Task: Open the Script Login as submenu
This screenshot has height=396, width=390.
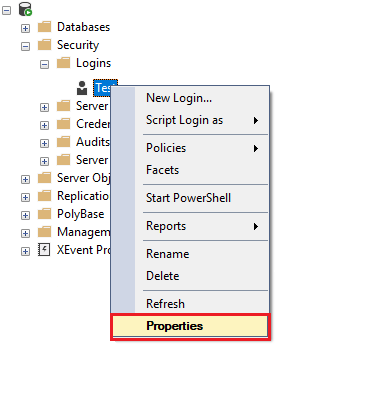Action: point(190,120)
